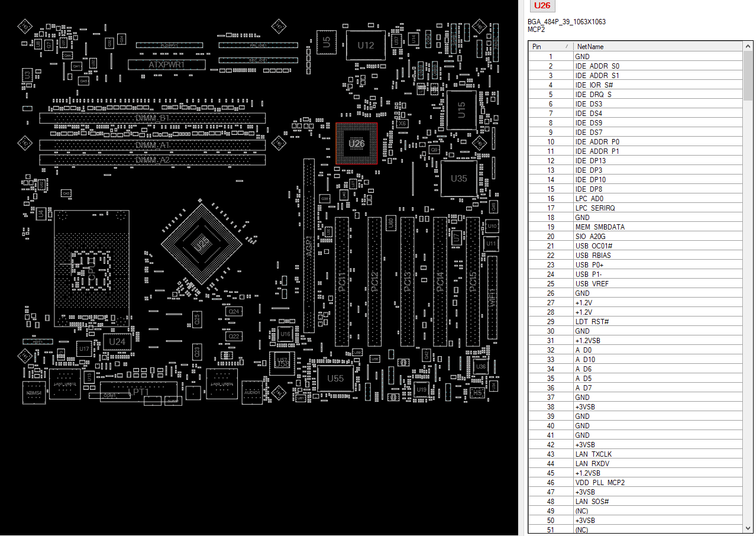Select the USB_RBIAS net row
Screen dimensions: 756x536
click(x=636, y=256)
